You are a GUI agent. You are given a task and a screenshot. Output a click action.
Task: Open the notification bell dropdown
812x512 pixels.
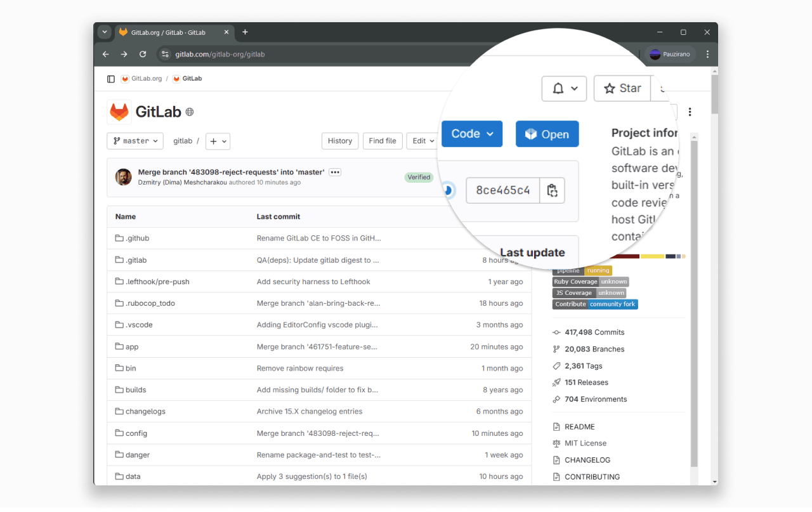pyautogui.click(x=564, y=89)
